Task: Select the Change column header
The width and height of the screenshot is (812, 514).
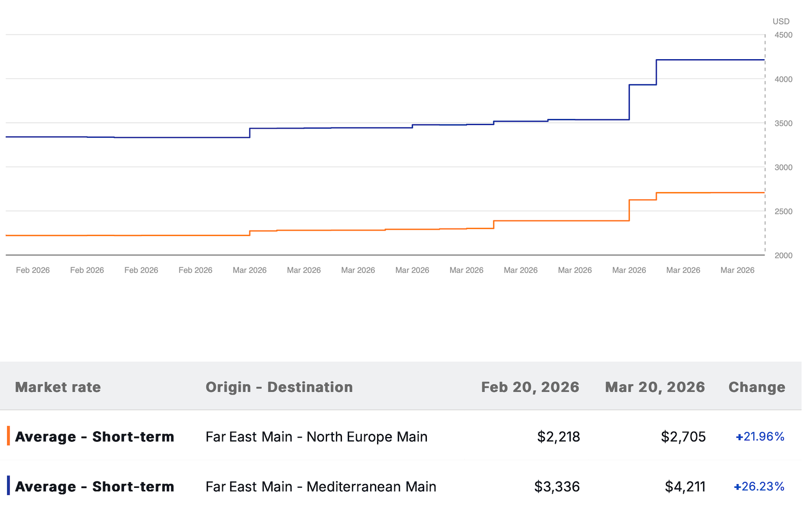Action: 756,387
